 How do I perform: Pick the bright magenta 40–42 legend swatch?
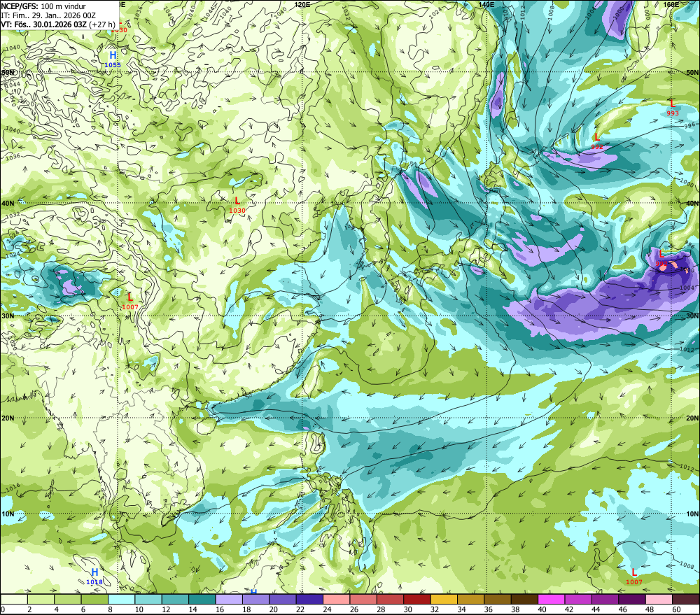click(x=552, y=599)
